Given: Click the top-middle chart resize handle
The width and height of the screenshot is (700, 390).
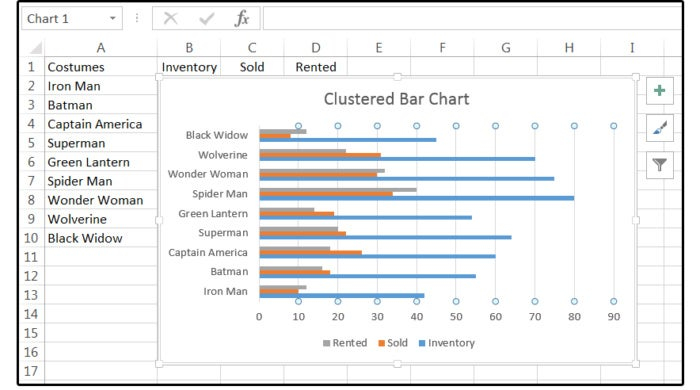Looking at the screenshot, I should 397,77.
